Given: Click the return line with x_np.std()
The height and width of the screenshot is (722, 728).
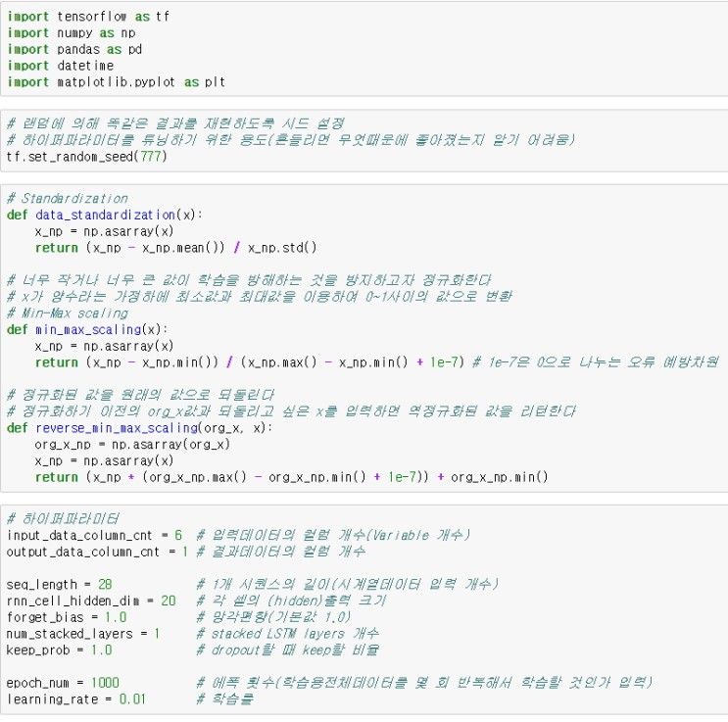Looking at the screenshot, I should pyautogui.click(x=176, y=248).
